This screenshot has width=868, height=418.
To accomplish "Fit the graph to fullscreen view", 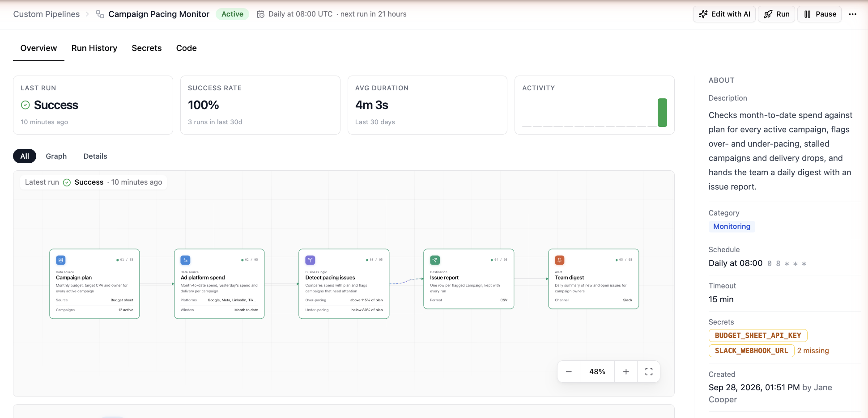I will pos(649,372).
